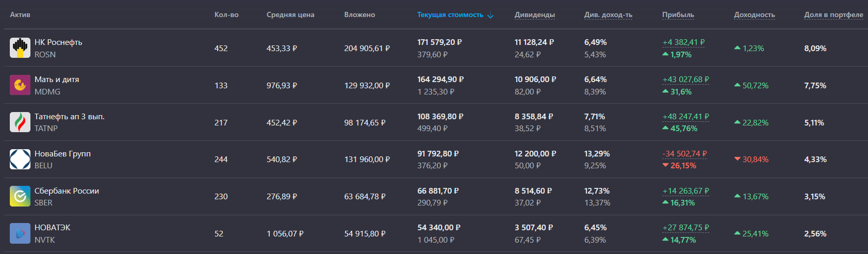Click the sort arrow next to Текущая стоимость
The height and width of the screenshot is (254, 868).
[x=490, y=15]
